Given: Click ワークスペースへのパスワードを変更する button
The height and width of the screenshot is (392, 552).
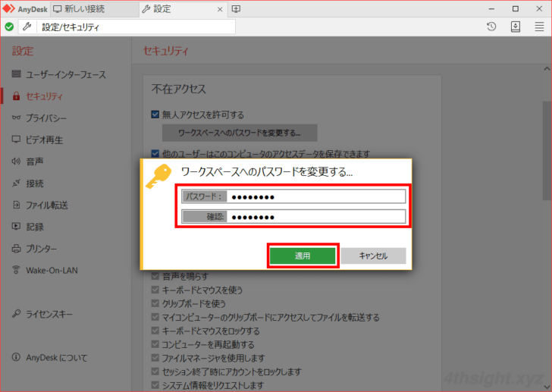Looking at the screenshot, I should (240, 133).
